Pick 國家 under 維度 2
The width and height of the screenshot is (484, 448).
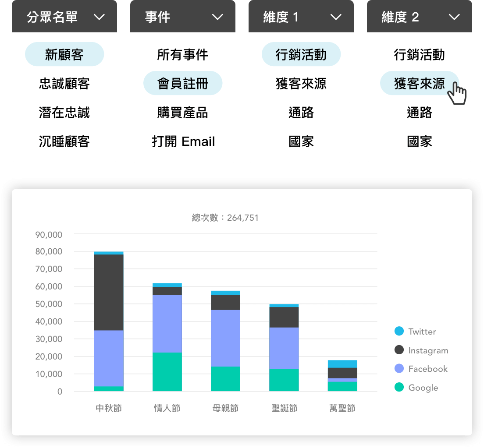pos(419,141)
